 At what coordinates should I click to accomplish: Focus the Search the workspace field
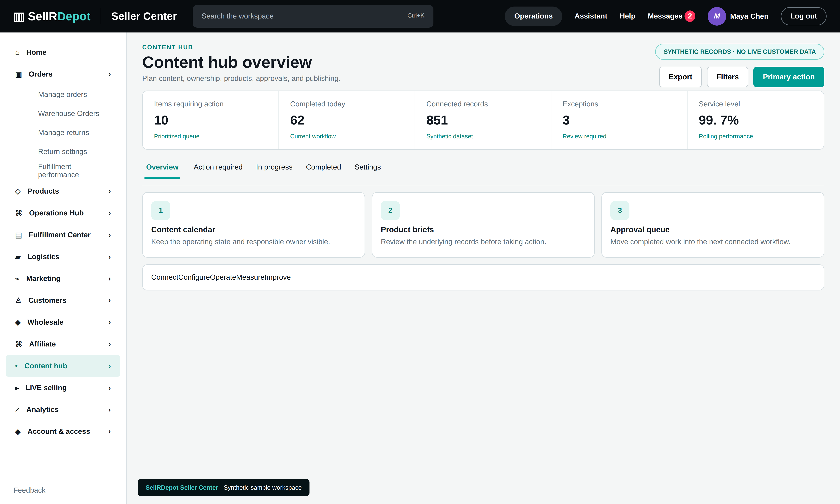point(313,16)
